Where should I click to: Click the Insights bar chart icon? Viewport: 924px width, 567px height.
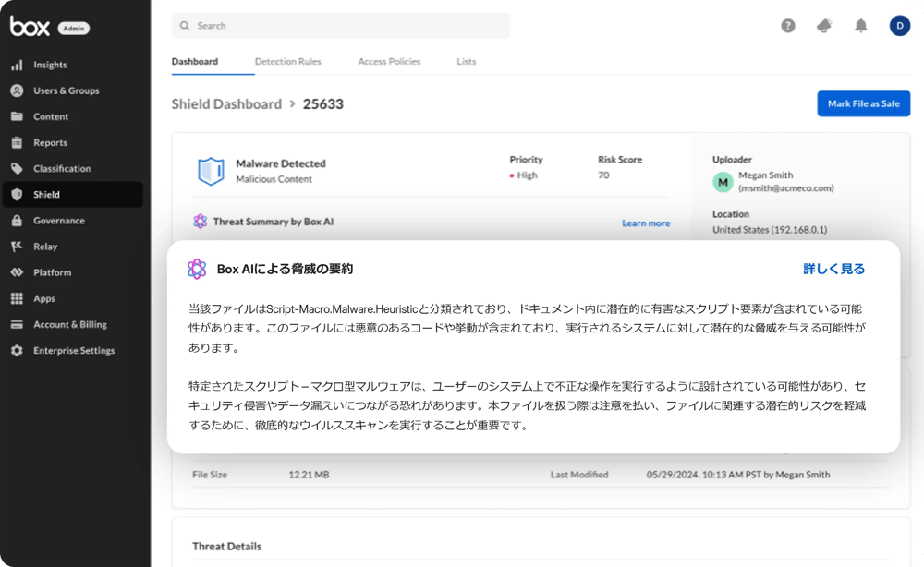point(17,65)
